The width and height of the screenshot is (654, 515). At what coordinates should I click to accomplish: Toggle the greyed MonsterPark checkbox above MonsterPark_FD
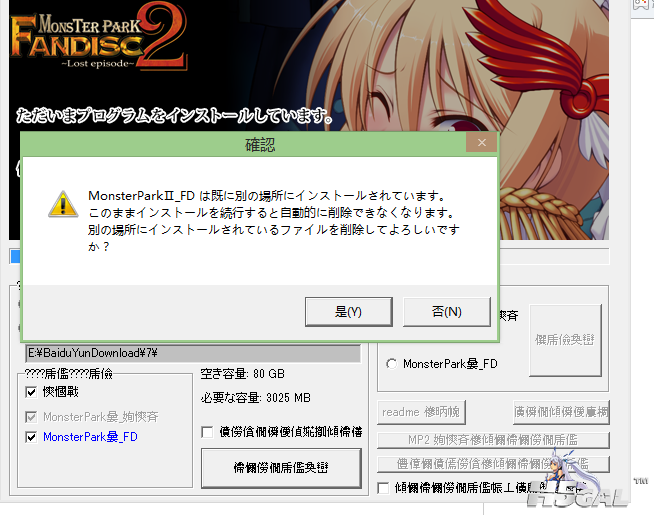(31, 417)
